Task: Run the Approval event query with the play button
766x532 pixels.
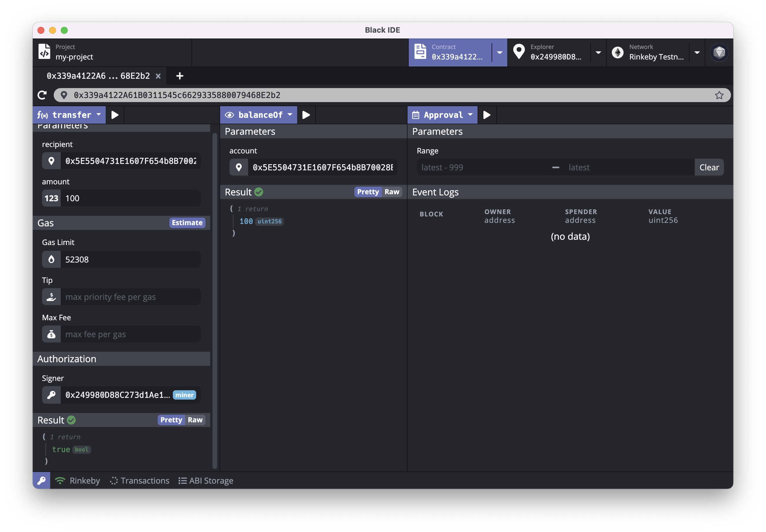Action: (487, 115)
